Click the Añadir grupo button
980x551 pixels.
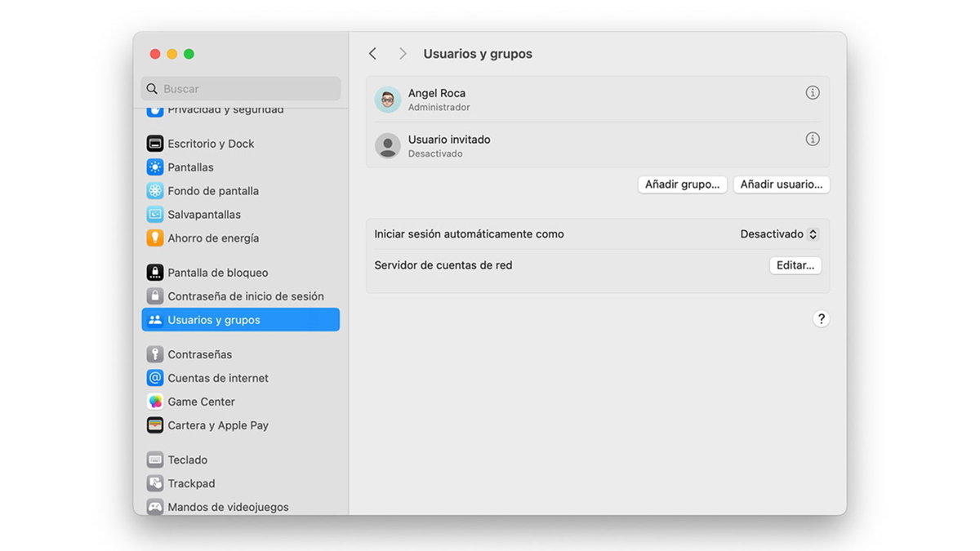(x=682, y=184)
